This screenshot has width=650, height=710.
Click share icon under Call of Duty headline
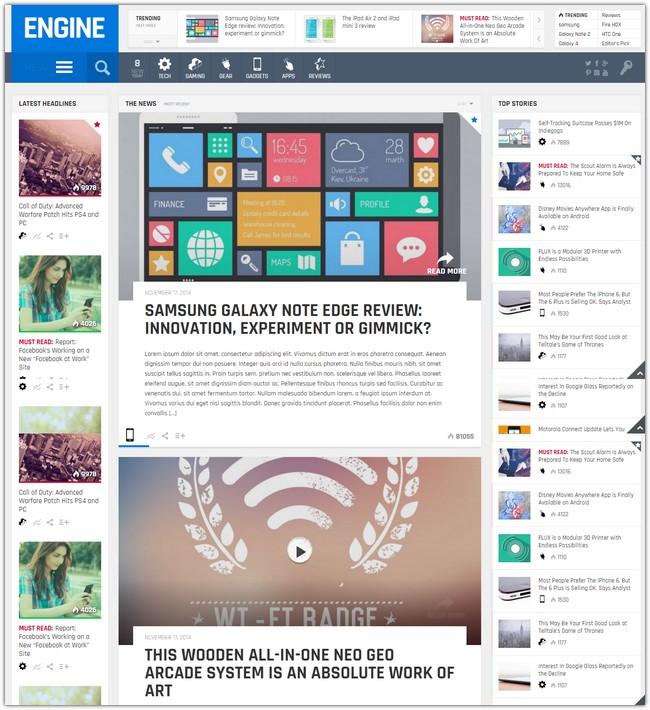[x=50, y=236]
